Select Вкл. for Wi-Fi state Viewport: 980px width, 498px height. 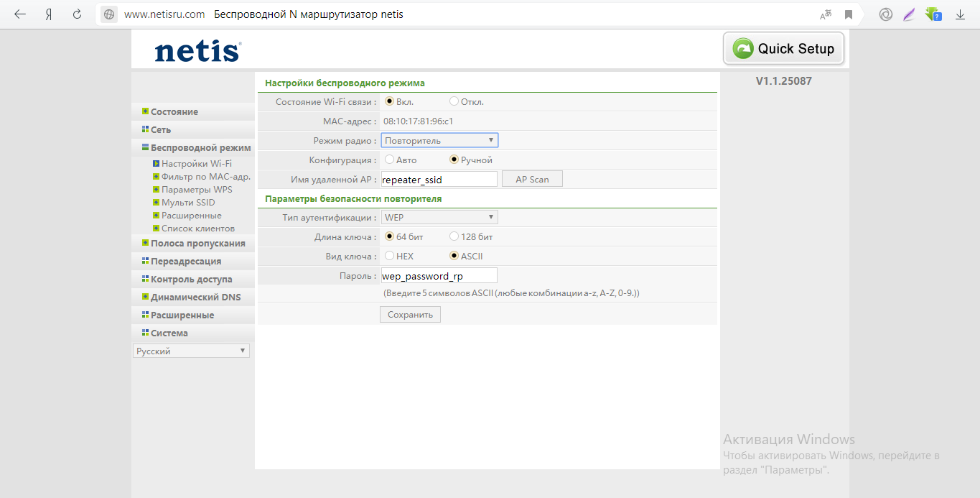tap(390, 101)
